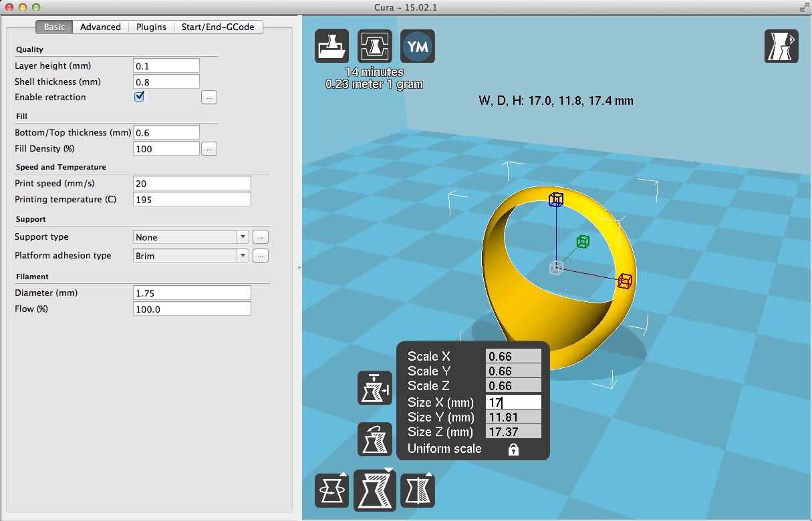Image resolution: width=812 pixels, height=521 pixels.
Task: Click the Load model icon
Action: [331, 47]
